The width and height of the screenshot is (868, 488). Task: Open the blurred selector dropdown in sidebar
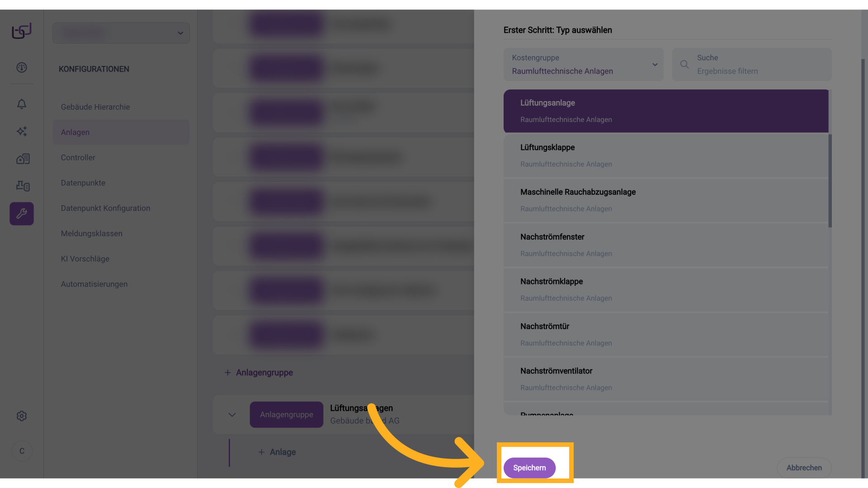pos(121,33)
